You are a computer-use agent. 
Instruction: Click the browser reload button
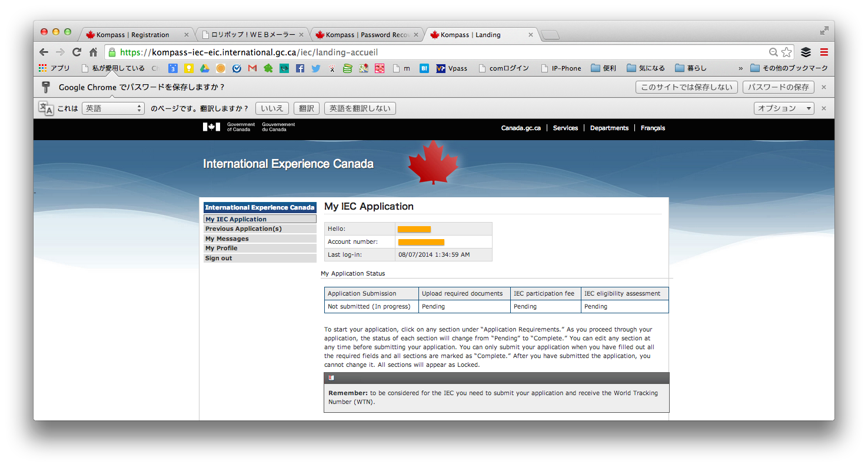77,52
